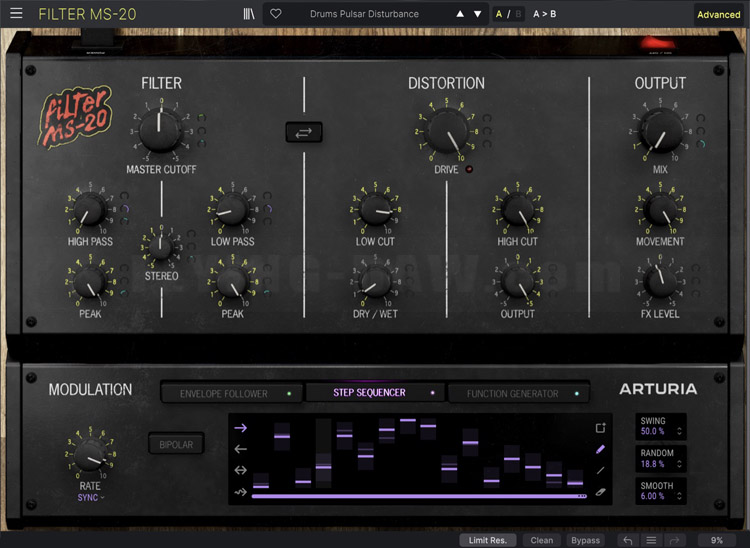
Task: Redo the change in bottom bar
Action: click(674, 540)
